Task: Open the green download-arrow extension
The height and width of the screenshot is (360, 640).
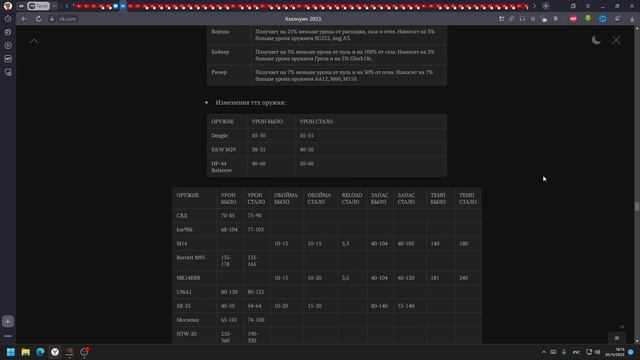Action: click(x=588, y=19)
